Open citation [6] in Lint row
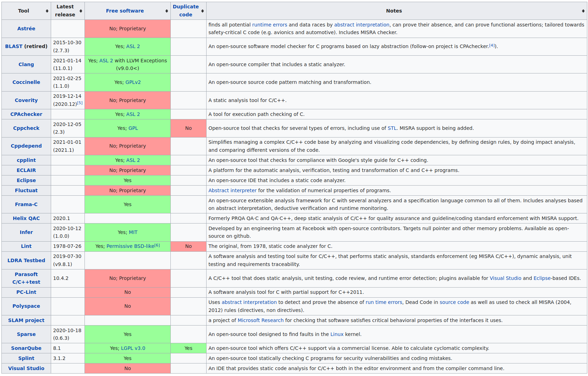The width and height of the screenshot is (588, 376). 157,245
